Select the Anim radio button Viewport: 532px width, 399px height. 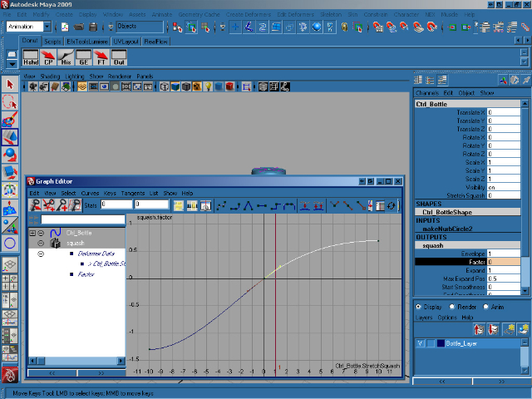tap(486, 306)
